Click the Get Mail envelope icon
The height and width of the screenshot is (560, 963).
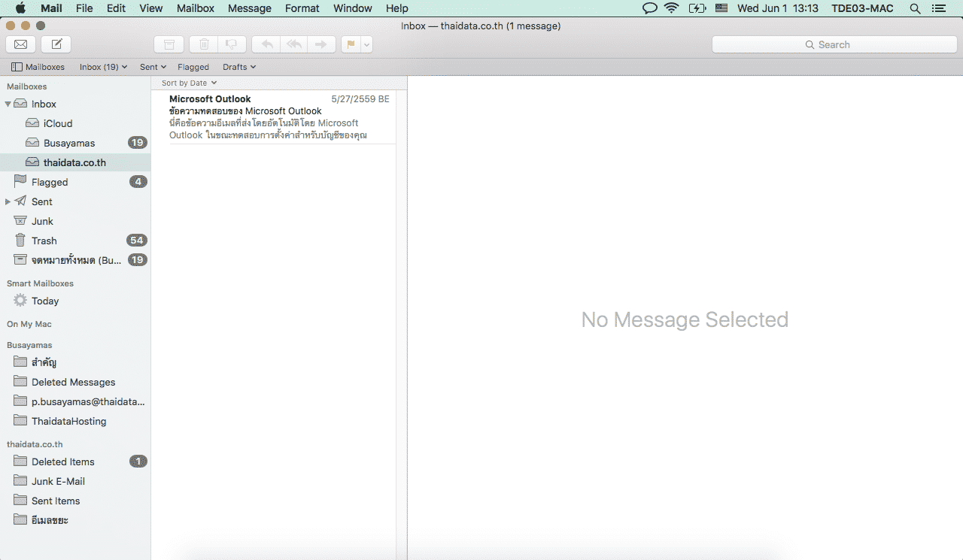20,44
